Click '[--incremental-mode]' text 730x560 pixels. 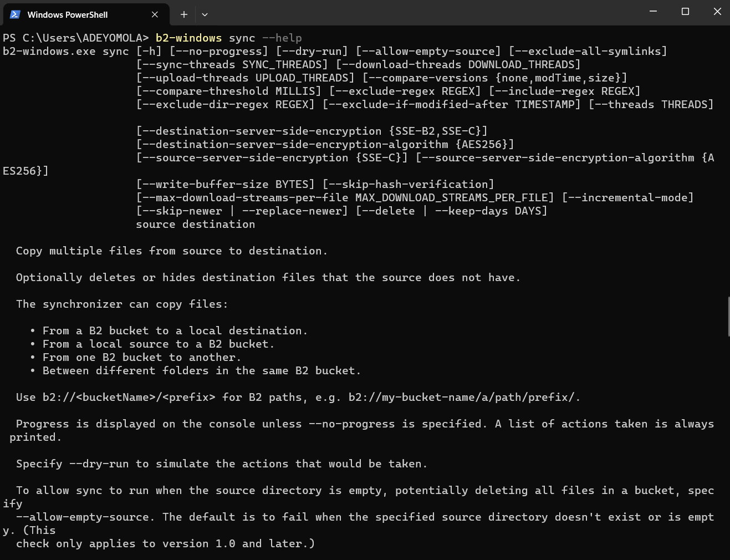(x=628, y=197)
